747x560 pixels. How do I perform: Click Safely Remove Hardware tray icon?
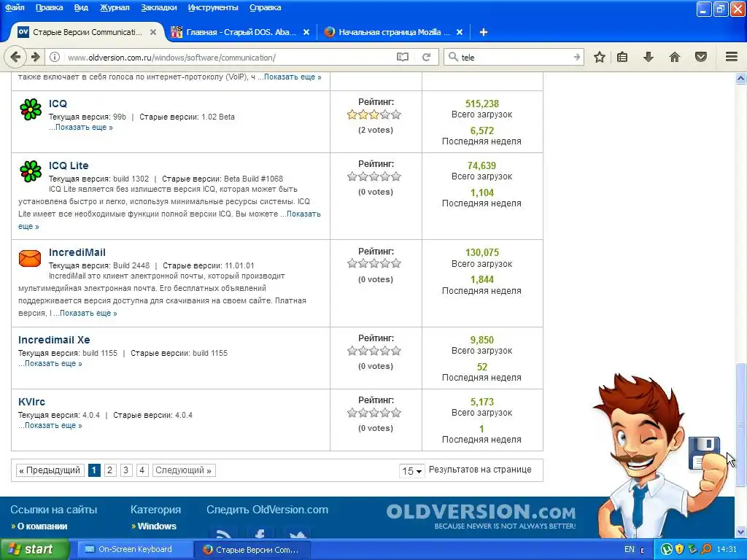693,550
